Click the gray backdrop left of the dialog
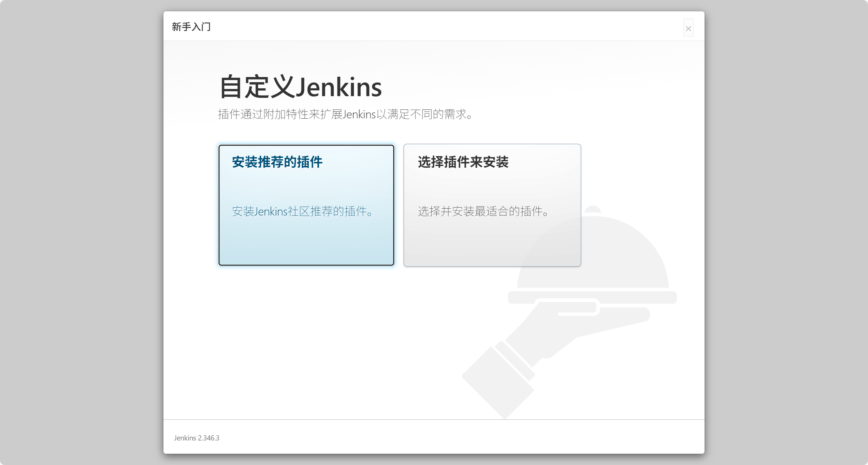Image resolution: width=868 pixels, height=465 pixels. (x=82, y=232)
